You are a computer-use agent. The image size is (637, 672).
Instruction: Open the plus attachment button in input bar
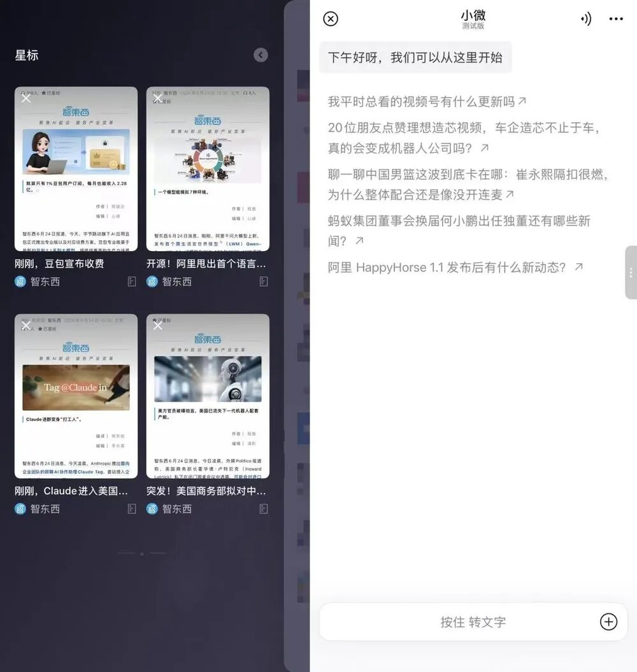point(608,622)
